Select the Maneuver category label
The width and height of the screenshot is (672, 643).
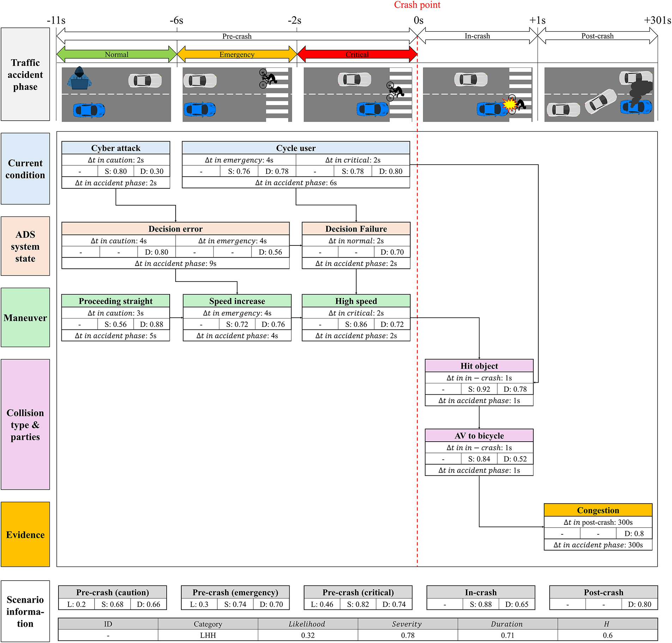[x=25, y=317]
